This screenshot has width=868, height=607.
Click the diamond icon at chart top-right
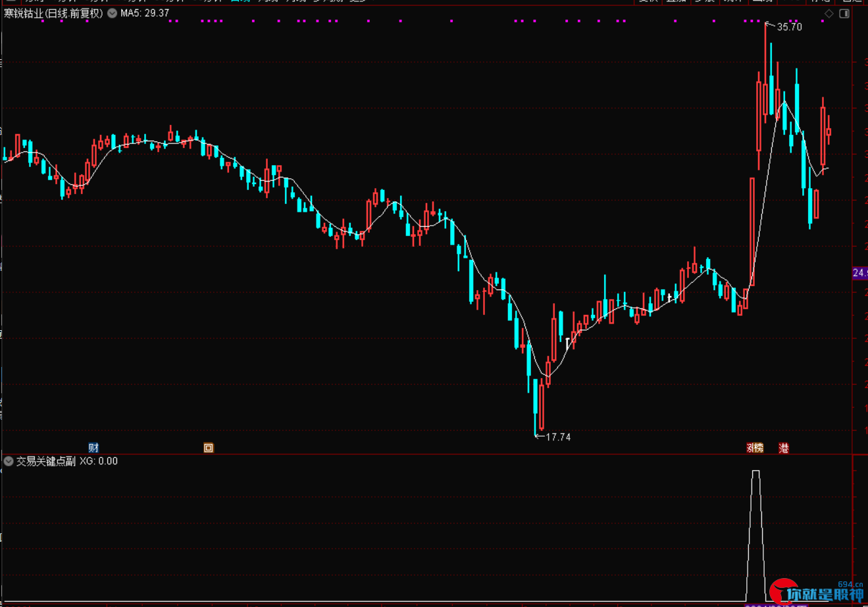point(829,14)
